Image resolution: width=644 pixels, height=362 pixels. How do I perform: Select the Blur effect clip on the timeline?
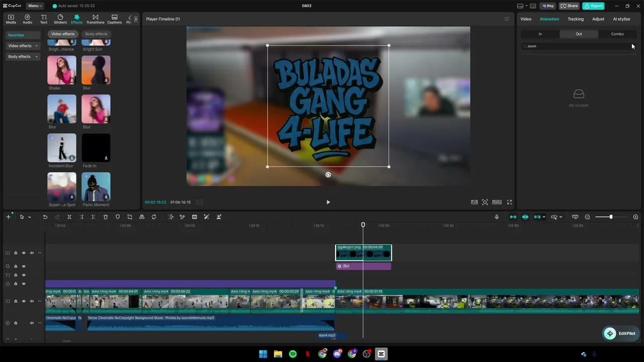coord(363,266)
